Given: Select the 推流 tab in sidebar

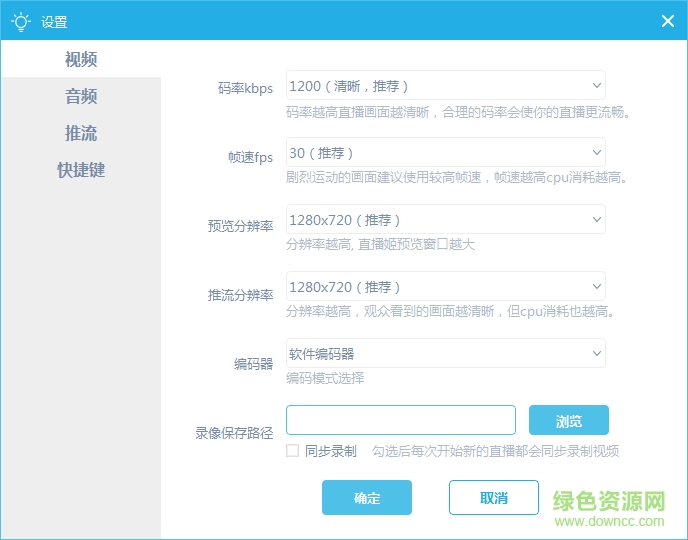Looking at the screenshot, I should tap(81, 134).
